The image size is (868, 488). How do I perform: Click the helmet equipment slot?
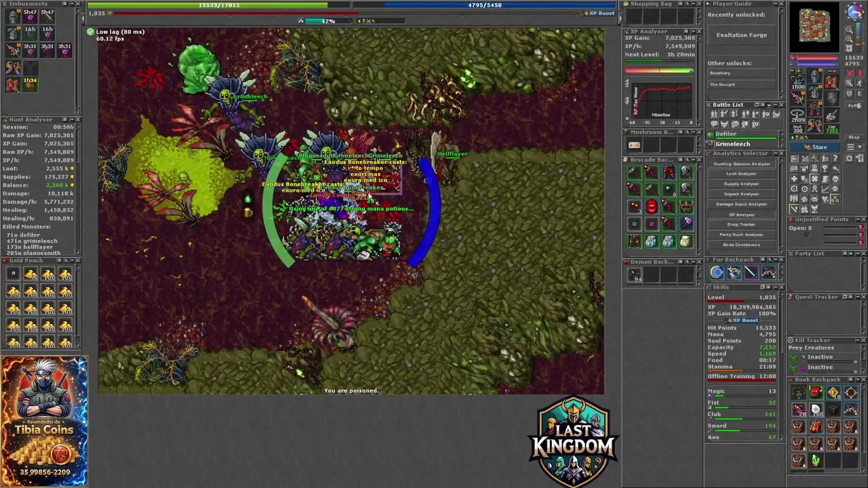coord(814,75)
